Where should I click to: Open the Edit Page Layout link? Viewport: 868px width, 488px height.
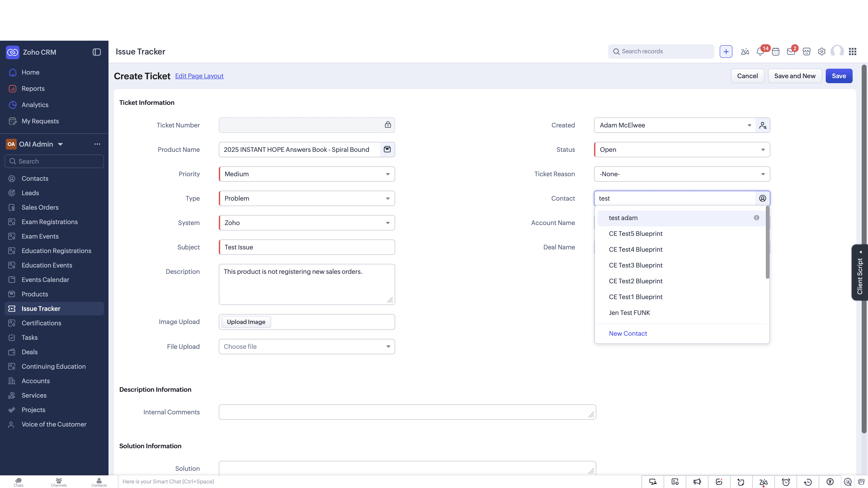(x=199, y=76)
